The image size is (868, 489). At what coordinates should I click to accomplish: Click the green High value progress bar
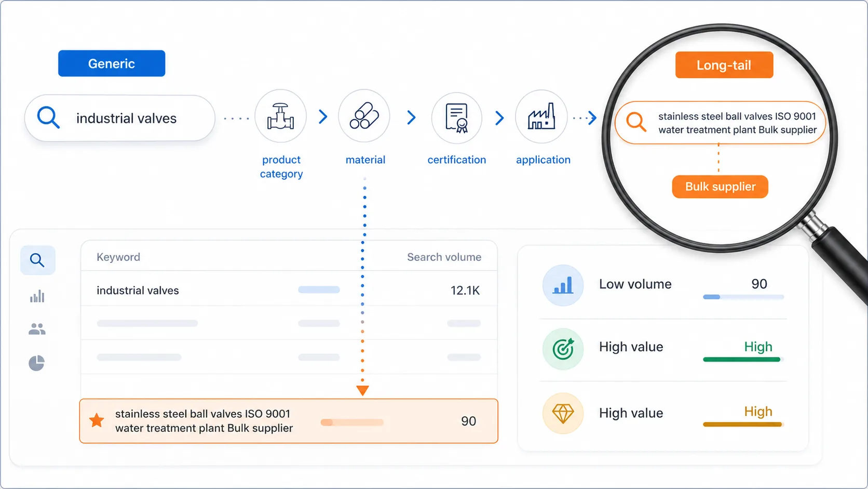click(742, 359)
